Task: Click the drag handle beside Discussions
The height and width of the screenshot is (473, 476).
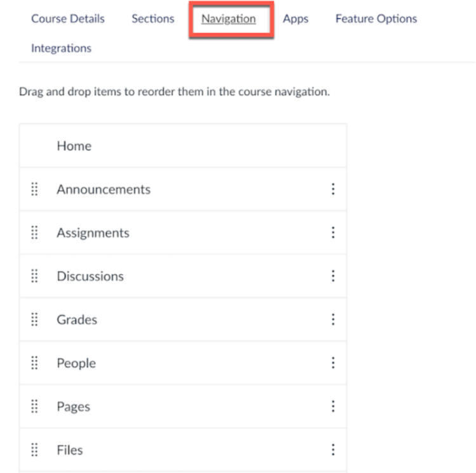Action: click(x=34, y=276)
